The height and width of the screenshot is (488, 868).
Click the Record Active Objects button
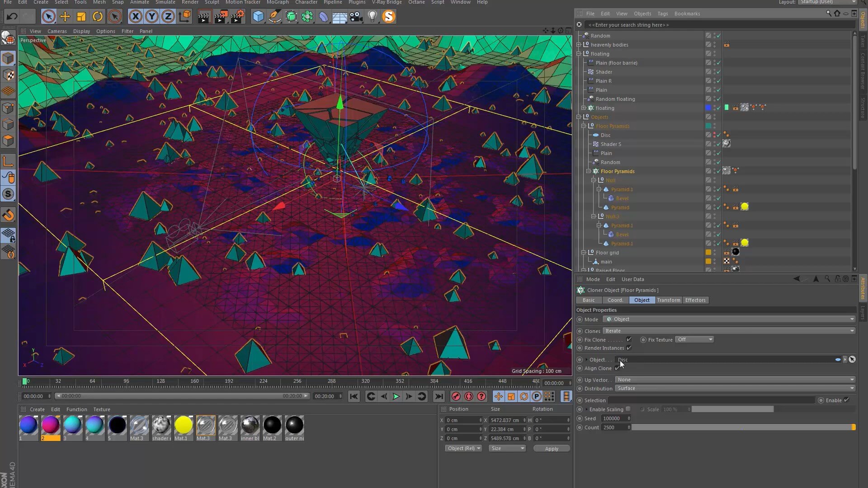coord(456,396)
